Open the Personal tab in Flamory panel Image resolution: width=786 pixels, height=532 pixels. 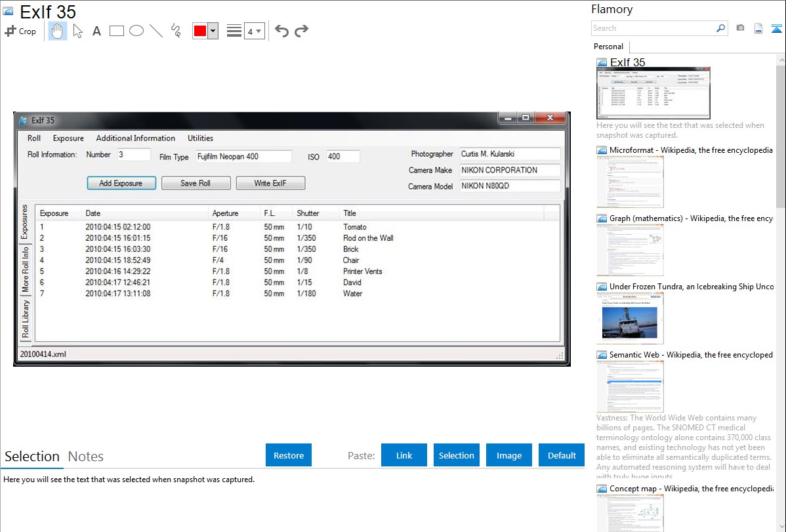(x=608, y=47)
